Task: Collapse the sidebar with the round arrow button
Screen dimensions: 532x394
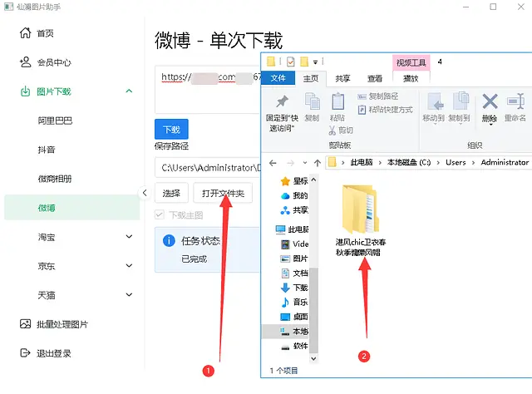Action: (x=145, y=193)
